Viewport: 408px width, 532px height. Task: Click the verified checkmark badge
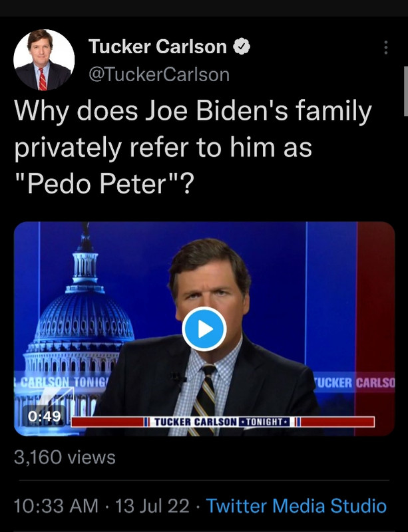tap(242, 47)
